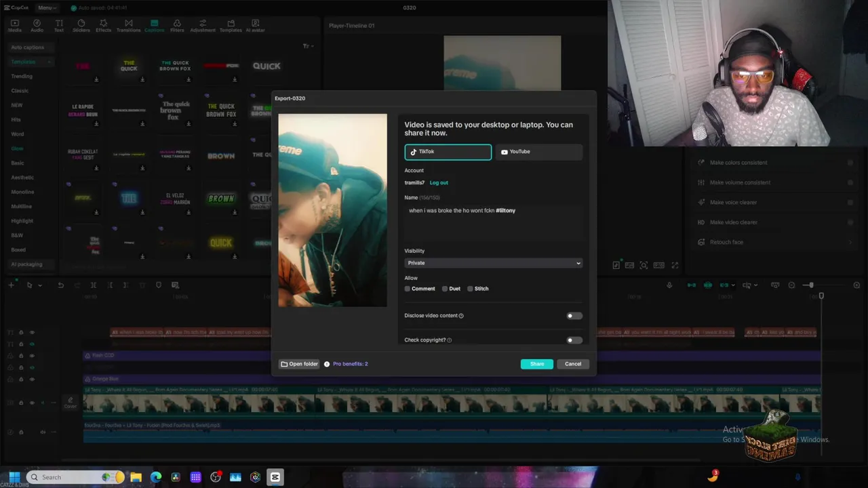Open the Effects panel icon
Screen dimensions: 868x488
(103, 26)
